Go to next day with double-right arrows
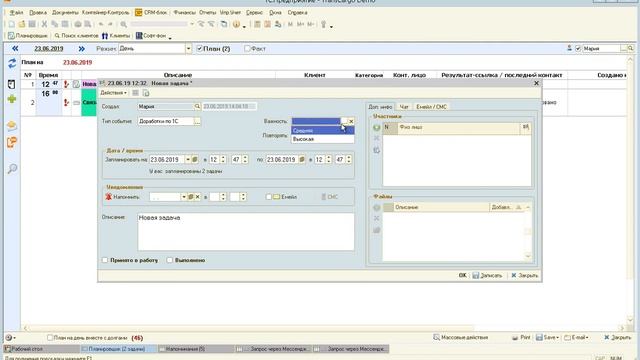The height and width of the screenshot is (360, 640). [x=82, y=49]
